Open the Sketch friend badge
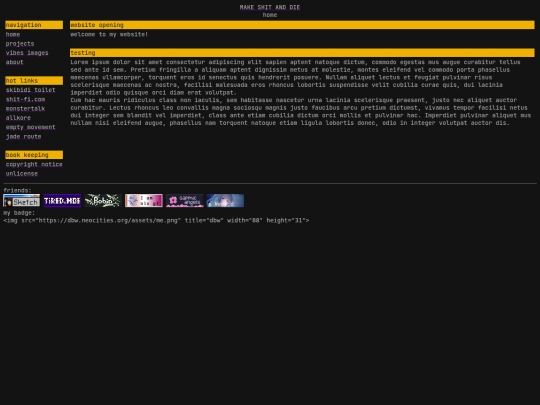This screenshot has height=405, width=540. pyautogui.click(x=22, y=200)
